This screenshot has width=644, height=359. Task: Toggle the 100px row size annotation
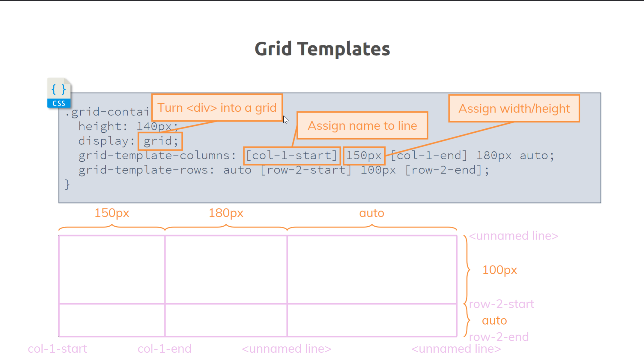click(x=499, y=269)
